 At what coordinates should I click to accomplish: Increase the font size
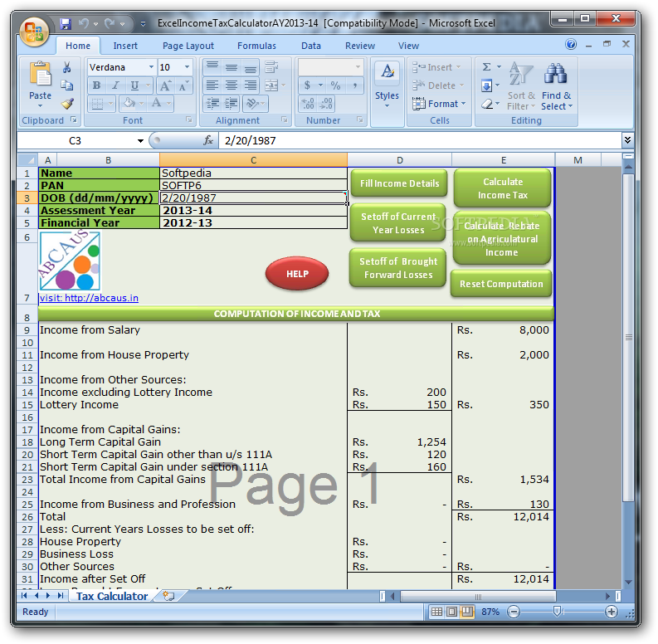[165, 85]
